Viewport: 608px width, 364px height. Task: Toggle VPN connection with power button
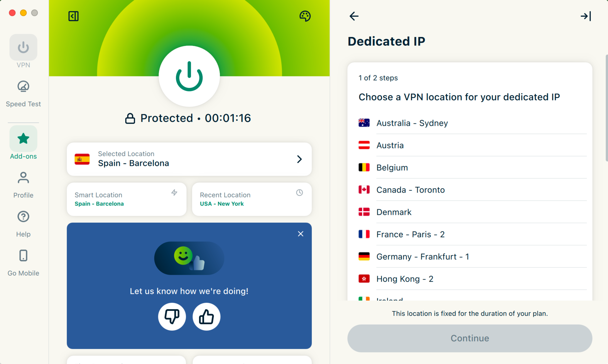(x=189, y=76)
